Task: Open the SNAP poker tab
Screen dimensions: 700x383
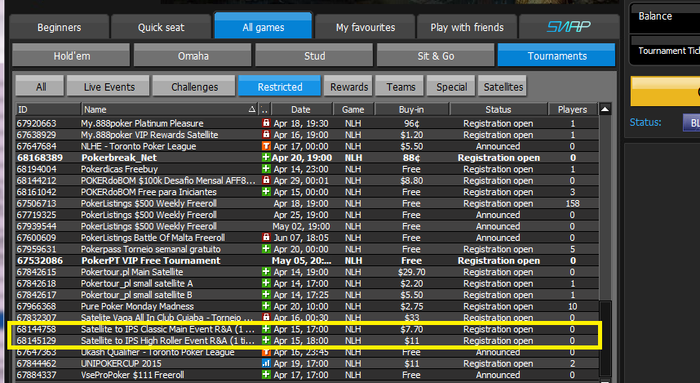Action: 569,27
